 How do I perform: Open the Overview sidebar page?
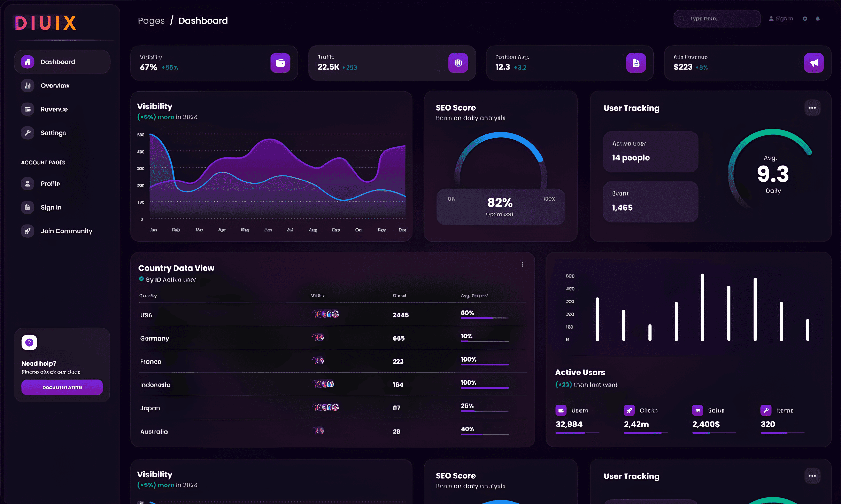click(55, 86)
